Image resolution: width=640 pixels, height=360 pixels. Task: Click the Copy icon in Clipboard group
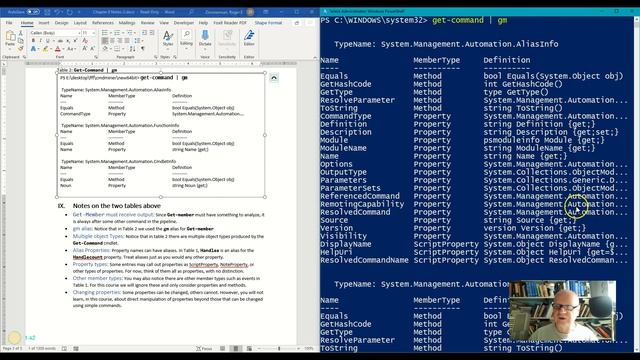pyautogui.click(x=21, y=41)
